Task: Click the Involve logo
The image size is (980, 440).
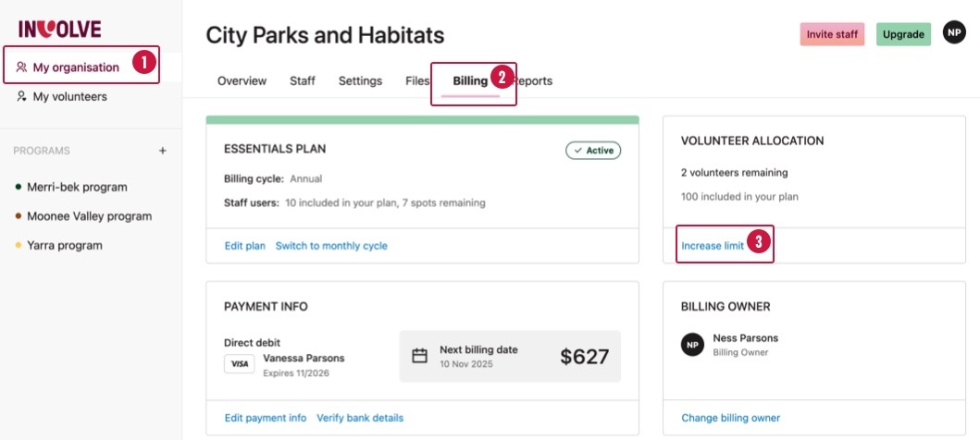Action: tap(59, 29)
